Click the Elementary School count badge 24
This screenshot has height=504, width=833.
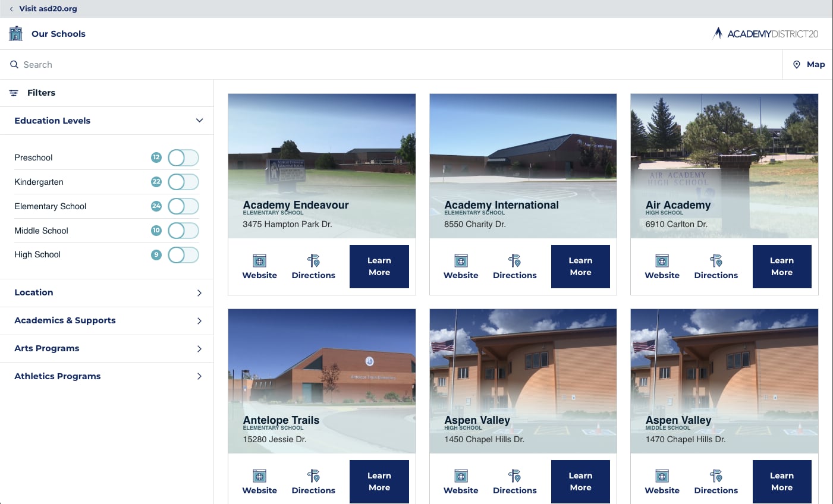coord(156,206)
